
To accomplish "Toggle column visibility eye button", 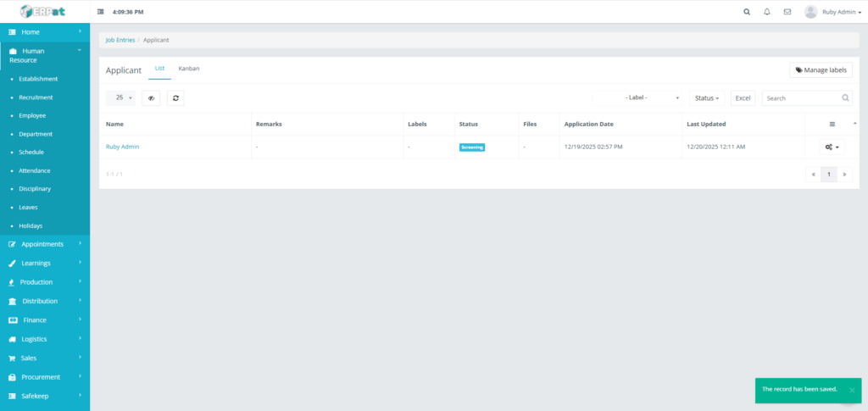I will tap(151, 98).
